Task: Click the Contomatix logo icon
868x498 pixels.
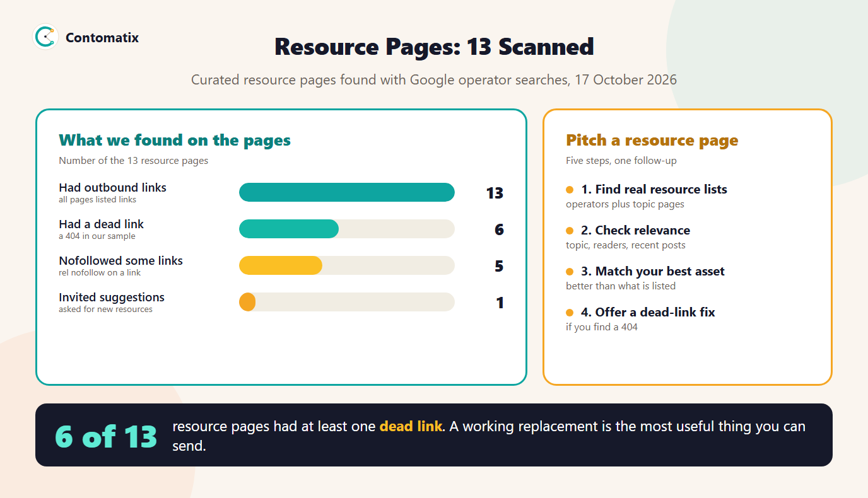Action: pyautogui.click(x=45, y=37)
